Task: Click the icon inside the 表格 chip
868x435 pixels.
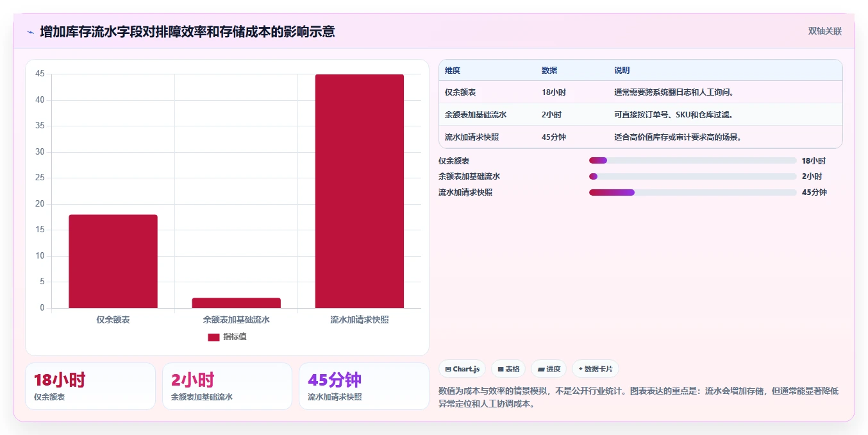Action: [x=501, y=370]
